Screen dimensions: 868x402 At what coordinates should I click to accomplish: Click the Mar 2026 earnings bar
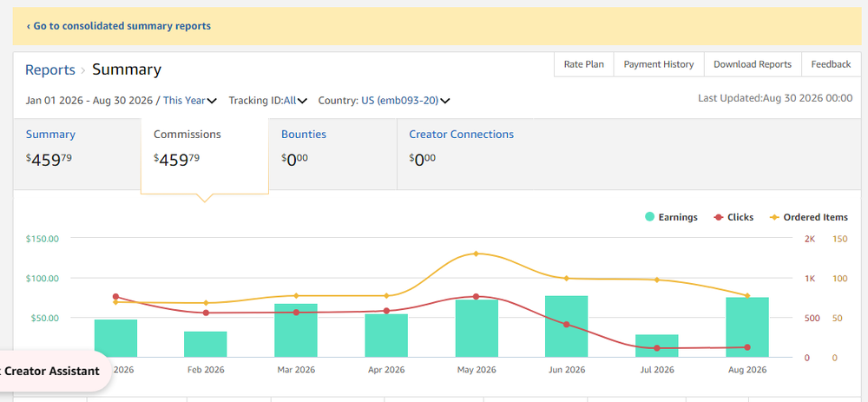296,331
